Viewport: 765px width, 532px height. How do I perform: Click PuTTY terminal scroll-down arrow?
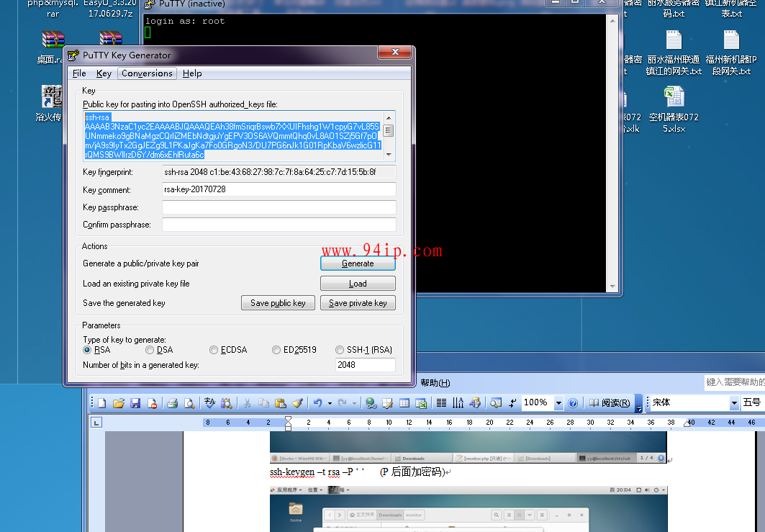point(612,287)
